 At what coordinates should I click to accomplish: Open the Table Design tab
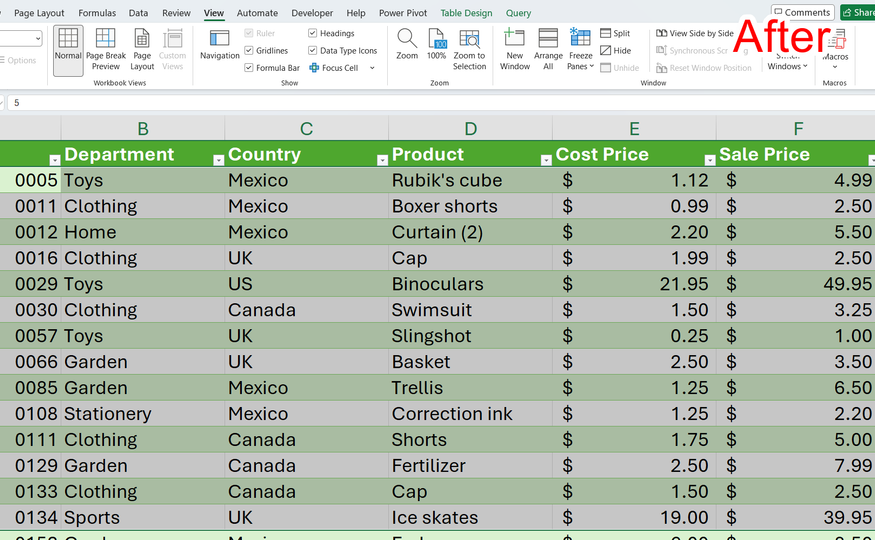[x=467, y=13]
